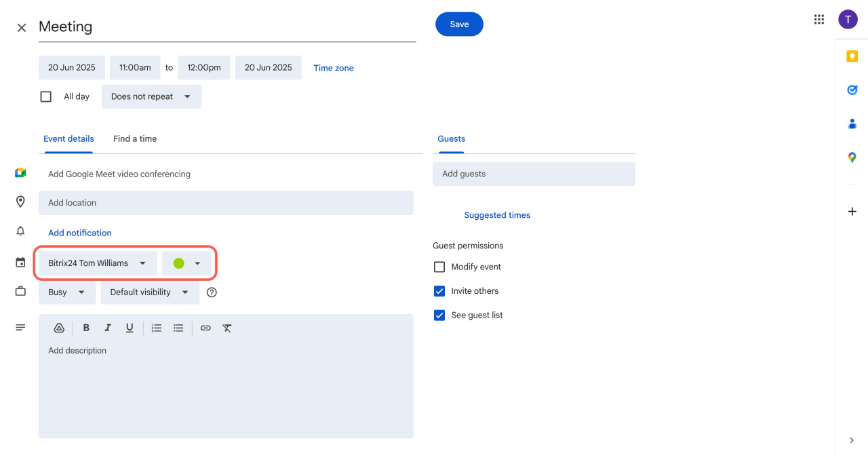Open Google Tasks from the side panel

coord(852,90)
